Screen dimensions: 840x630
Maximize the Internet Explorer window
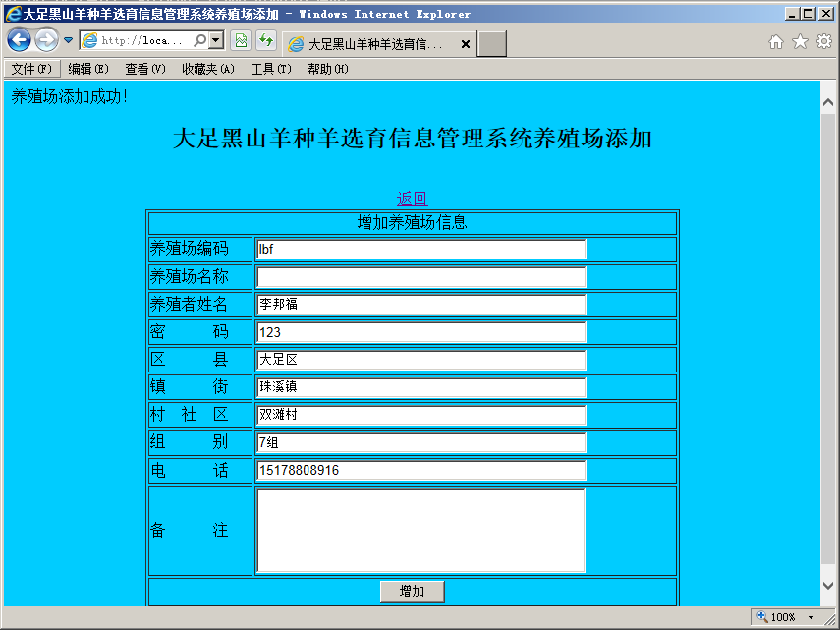coord(809,14)
